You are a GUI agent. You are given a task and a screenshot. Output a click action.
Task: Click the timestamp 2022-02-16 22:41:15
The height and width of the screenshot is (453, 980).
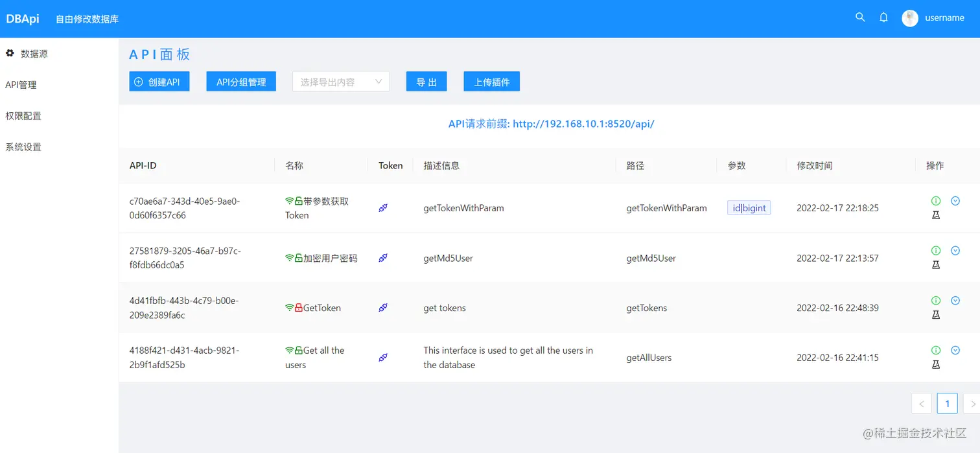(837, 358)
